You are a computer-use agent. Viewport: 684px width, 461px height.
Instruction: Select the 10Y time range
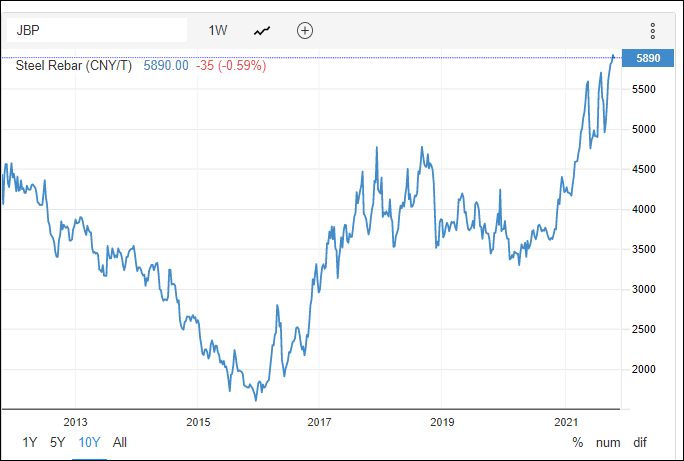point(89,442)
